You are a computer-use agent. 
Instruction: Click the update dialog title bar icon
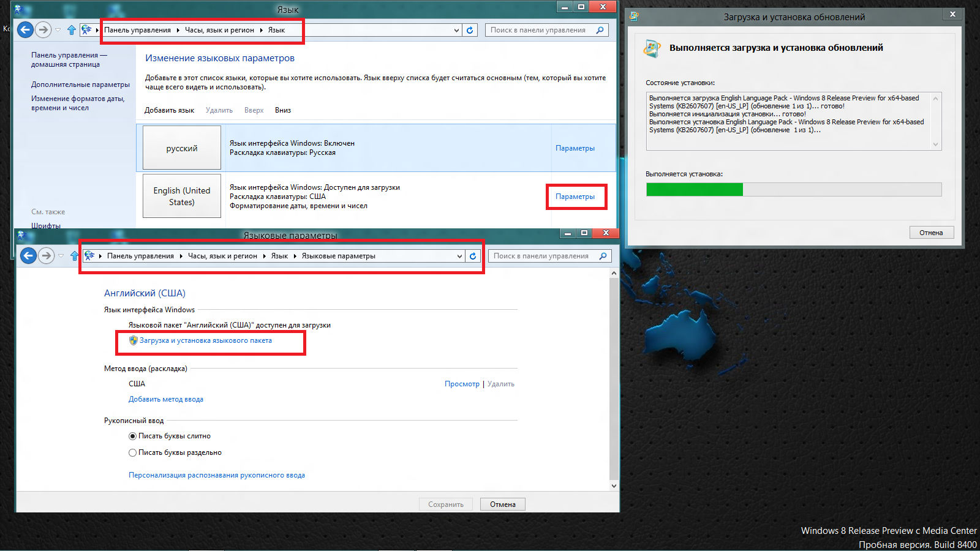point(634,17)
